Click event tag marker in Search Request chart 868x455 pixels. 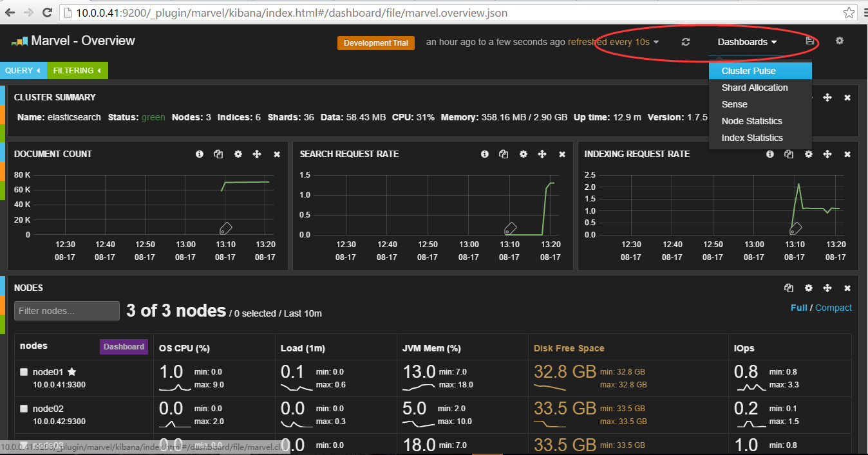511,228
